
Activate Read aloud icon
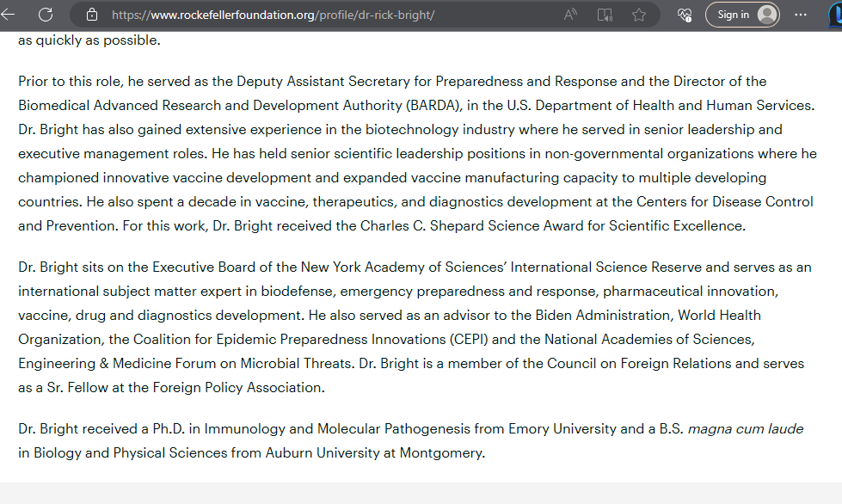[x=570, y=15]
